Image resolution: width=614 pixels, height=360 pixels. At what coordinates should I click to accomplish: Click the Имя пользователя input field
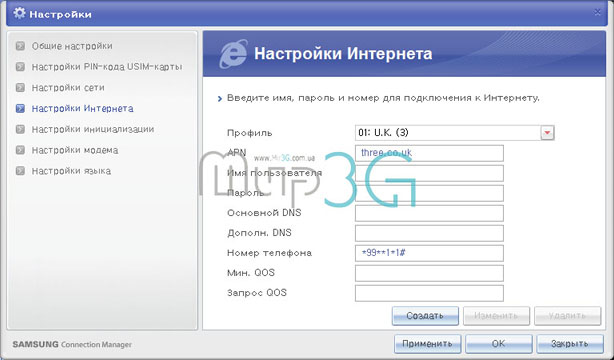pos(429,173)
